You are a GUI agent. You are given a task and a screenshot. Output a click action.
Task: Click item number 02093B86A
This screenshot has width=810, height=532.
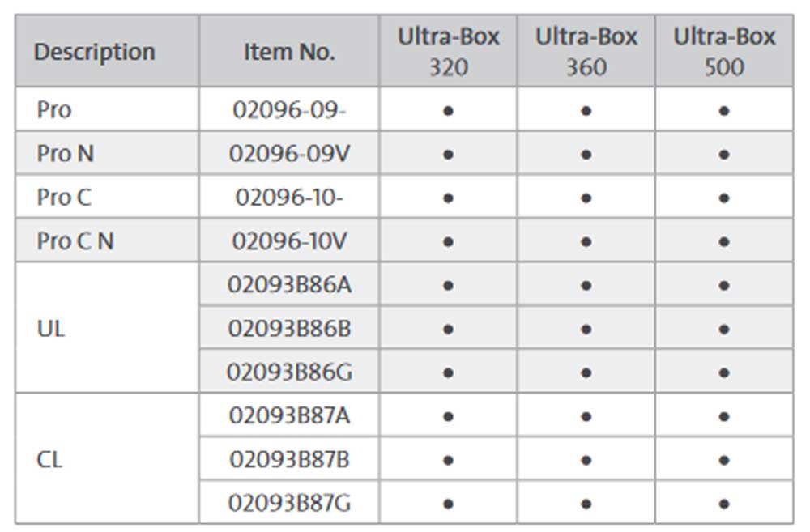289,285
